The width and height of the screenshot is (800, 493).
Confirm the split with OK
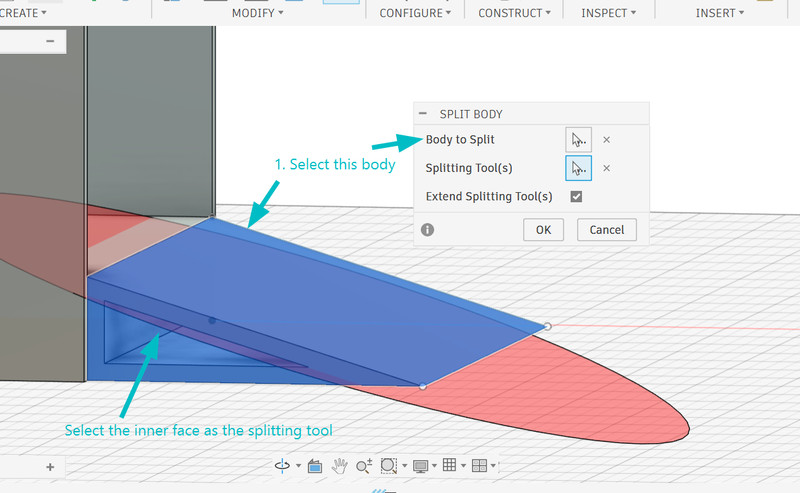pos(543,230)
